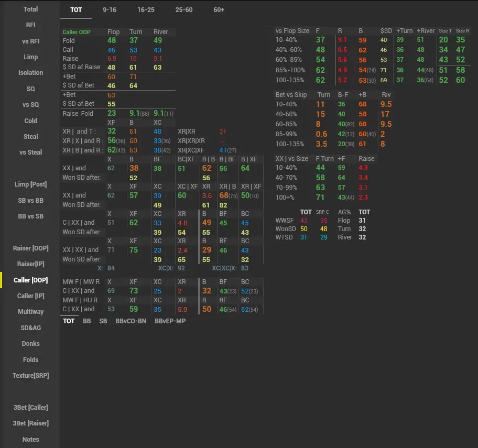
Task: Show the Multiway stats page
Action: [x=30, y=312]
